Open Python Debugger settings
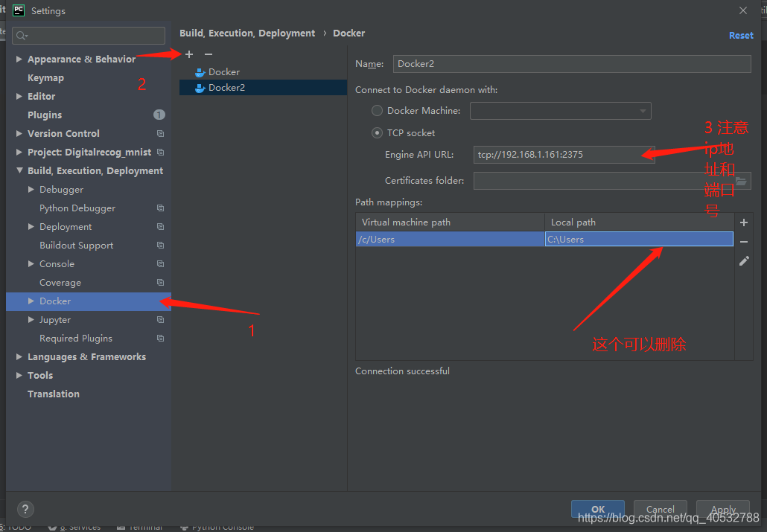The height and width of the screenshot is (532, 767). tap(77, 208)
